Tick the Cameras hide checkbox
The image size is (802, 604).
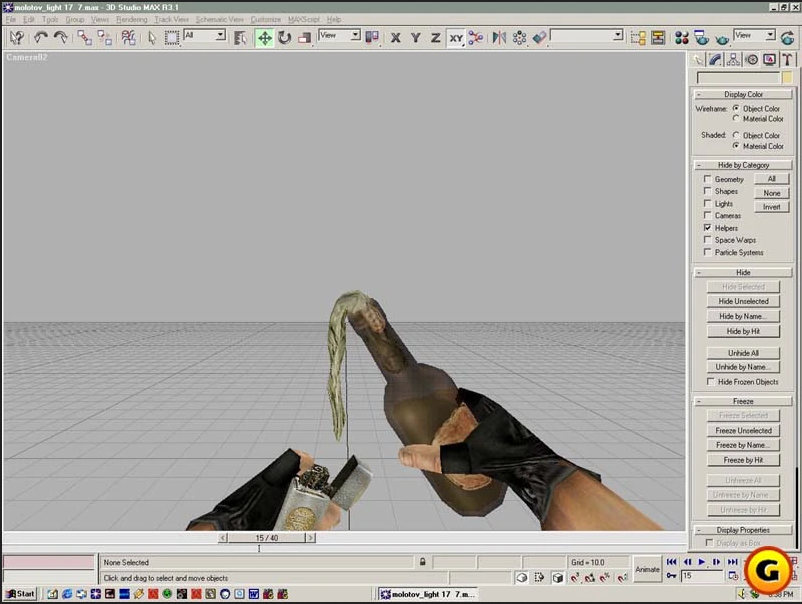[707, 215]
